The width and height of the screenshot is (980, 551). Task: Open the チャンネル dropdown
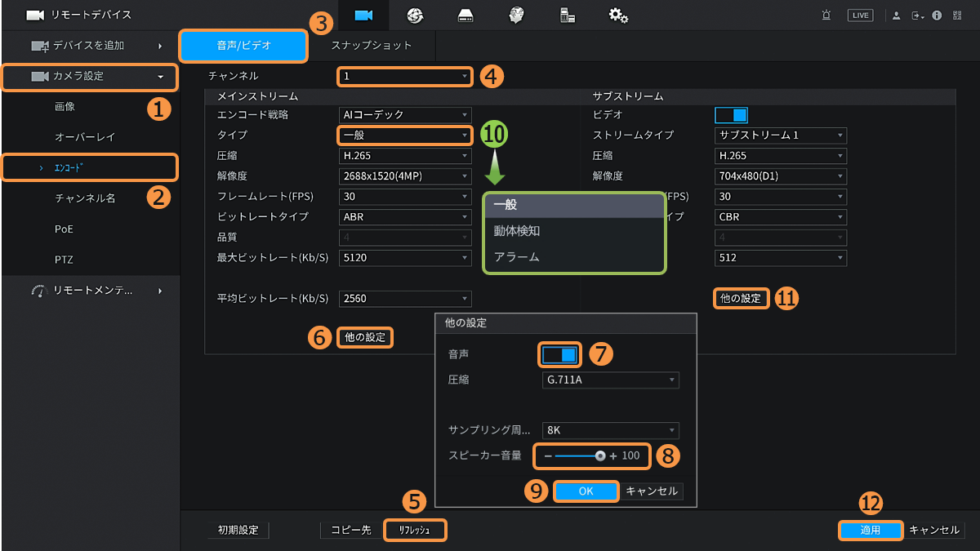coord(405,77)
